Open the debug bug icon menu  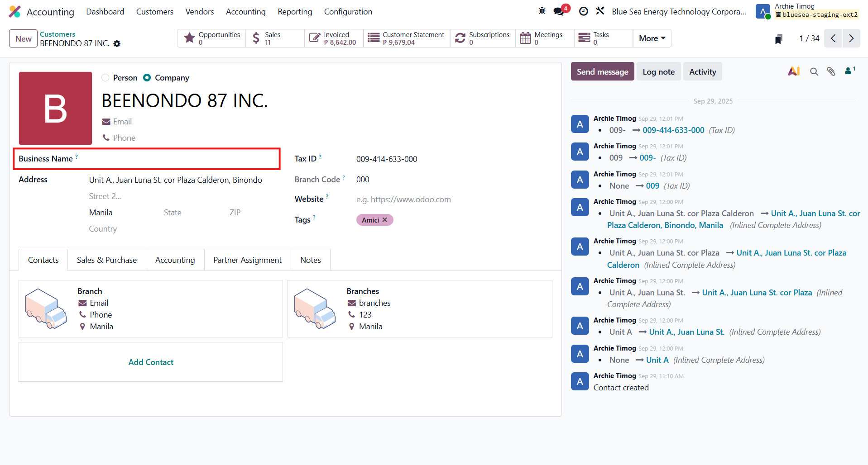542,11
